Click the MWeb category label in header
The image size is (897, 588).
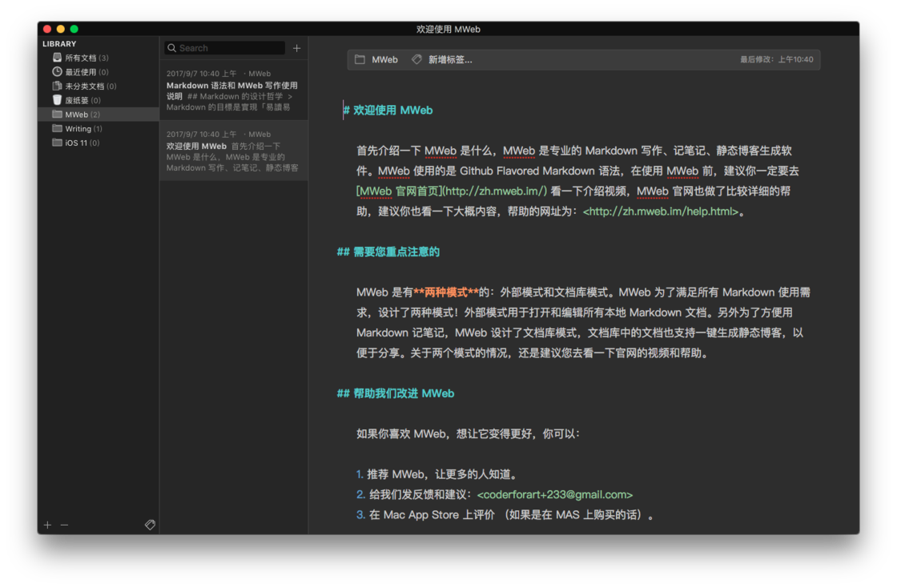point(384,59)
